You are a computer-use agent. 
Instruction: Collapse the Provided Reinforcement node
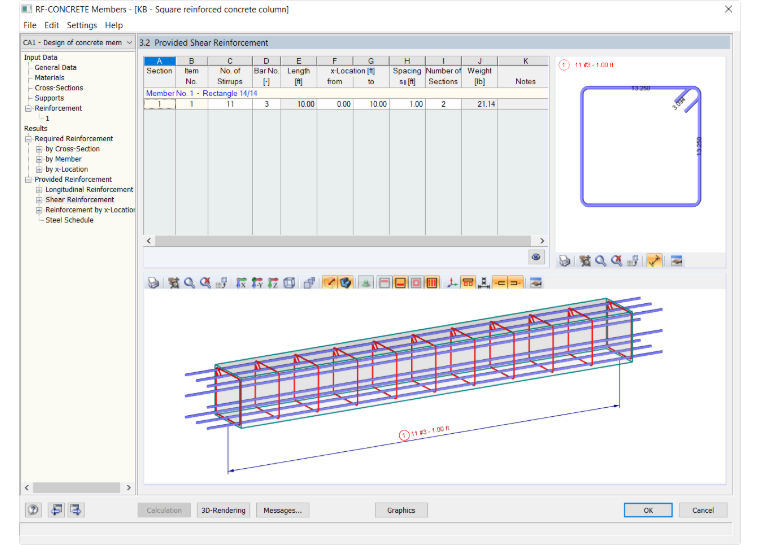tap(28, 179)
